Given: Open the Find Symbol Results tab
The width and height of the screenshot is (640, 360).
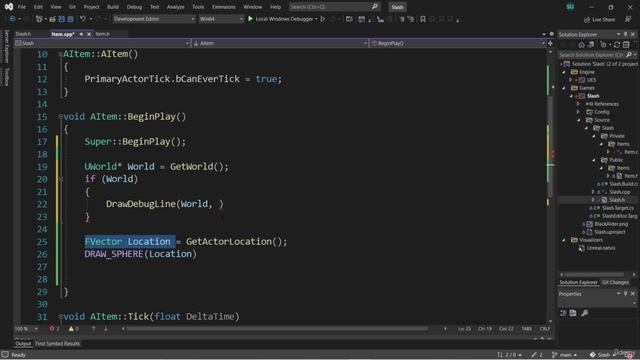Looking at the screenshot, I should pyautogui.click(x=58, y=344).
